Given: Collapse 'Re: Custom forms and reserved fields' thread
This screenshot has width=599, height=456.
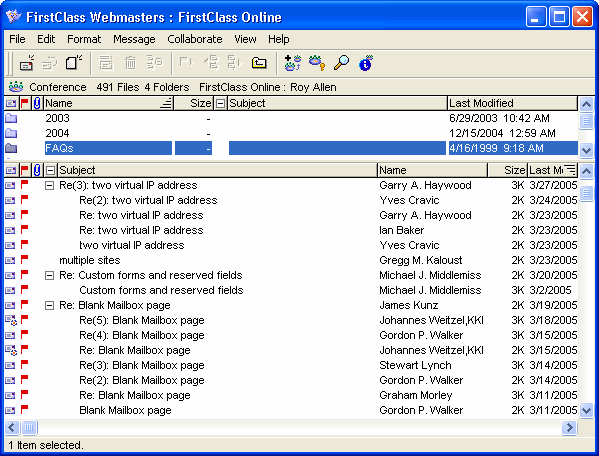Looking at the screenshot, I should click(x=49, y=275).
